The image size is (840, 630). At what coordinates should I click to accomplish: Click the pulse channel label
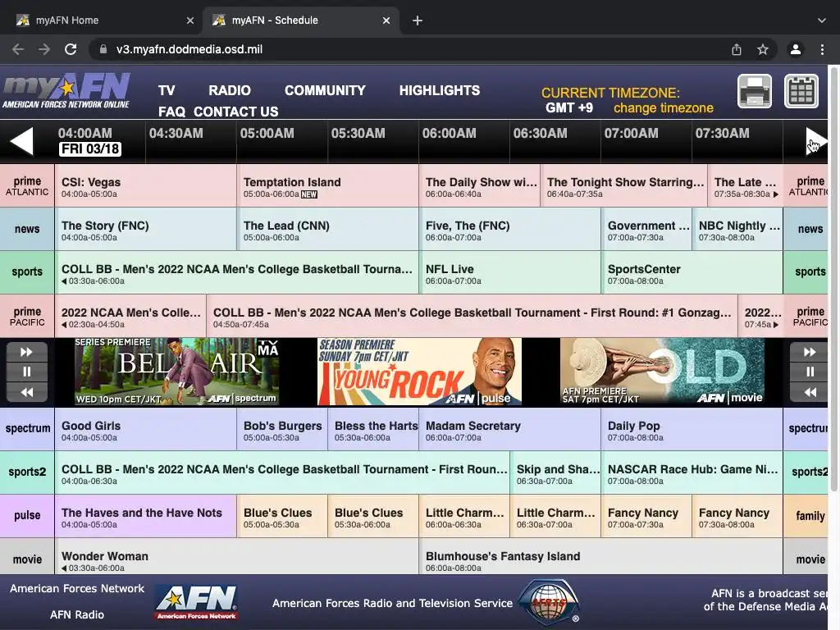tap(27, 515)
